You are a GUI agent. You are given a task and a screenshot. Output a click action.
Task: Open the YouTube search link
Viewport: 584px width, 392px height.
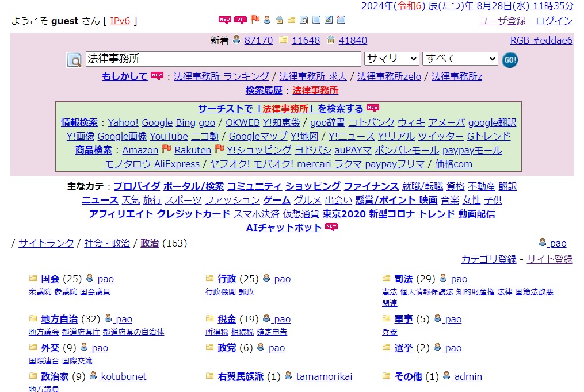pyautogui.click(x=169, y=136)
